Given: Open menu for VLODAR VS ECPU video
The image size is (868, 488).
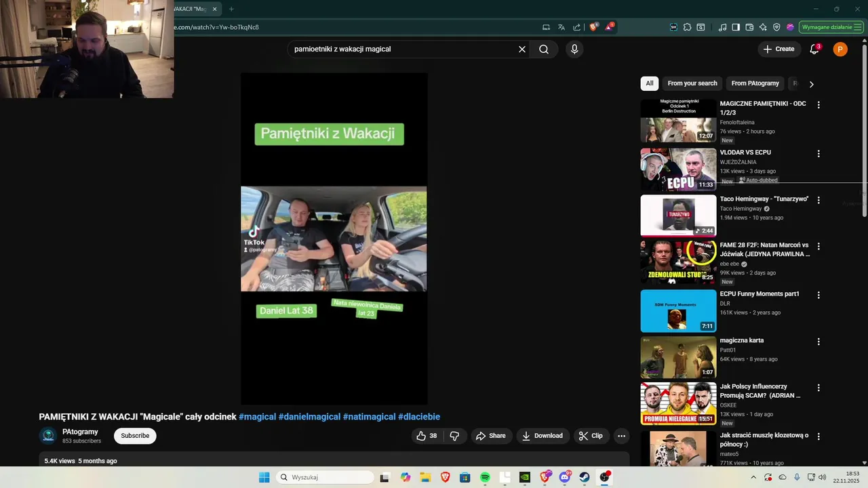Looking at the screenshot, I should (818, 154).
